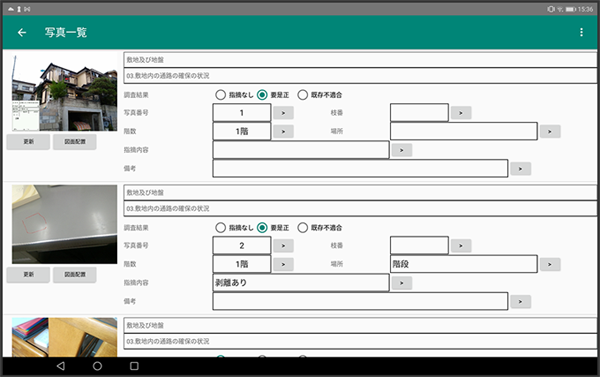Open 階数 picker arrow for photo 2

284,264
